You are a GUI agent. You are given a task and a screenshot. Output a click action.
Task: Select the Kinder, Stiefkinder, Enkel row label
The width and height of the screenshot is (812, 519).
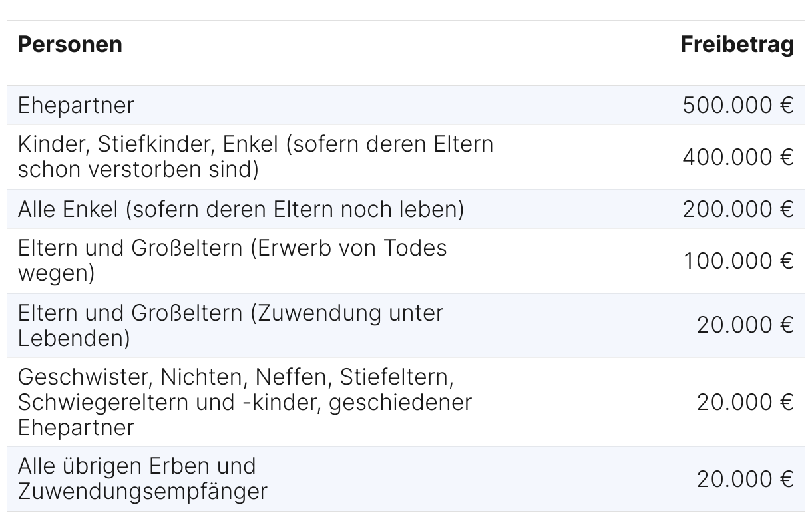pos(256,157)
